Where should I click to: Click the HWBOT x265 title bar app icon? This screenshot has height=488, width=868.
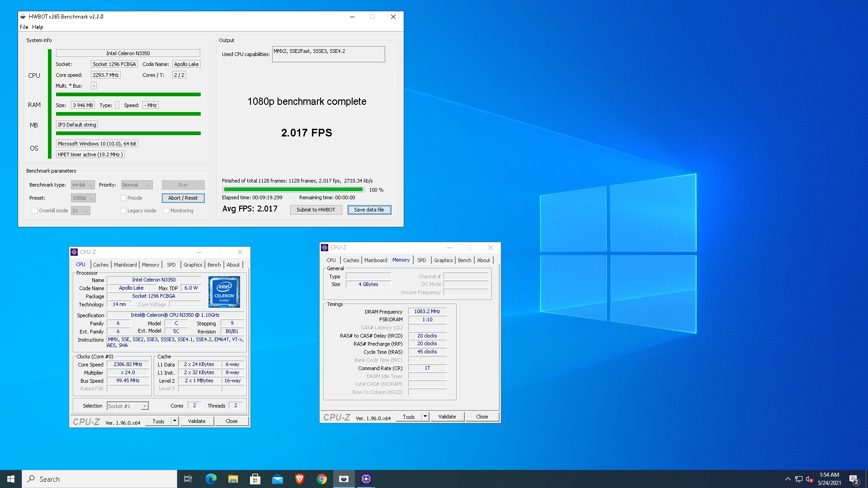click(23, 17)
